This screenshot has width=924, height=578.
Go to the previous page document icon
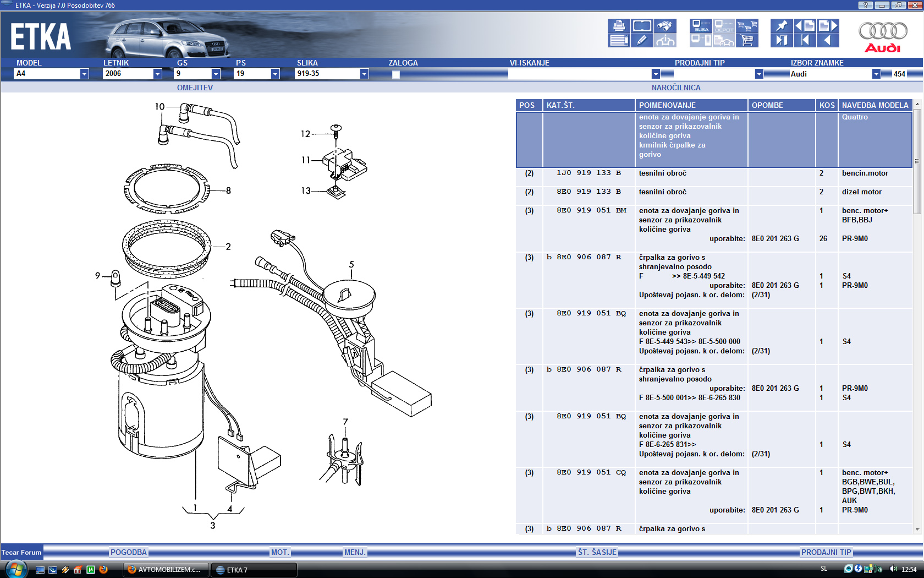pyautogui.click(x=805, y=26)
